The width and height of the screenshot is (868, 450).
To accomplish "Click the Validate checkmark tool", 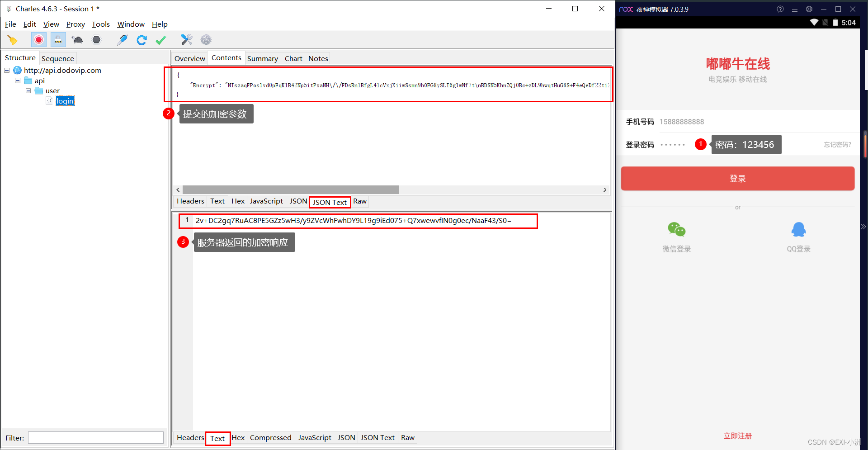I will point(160,40).
